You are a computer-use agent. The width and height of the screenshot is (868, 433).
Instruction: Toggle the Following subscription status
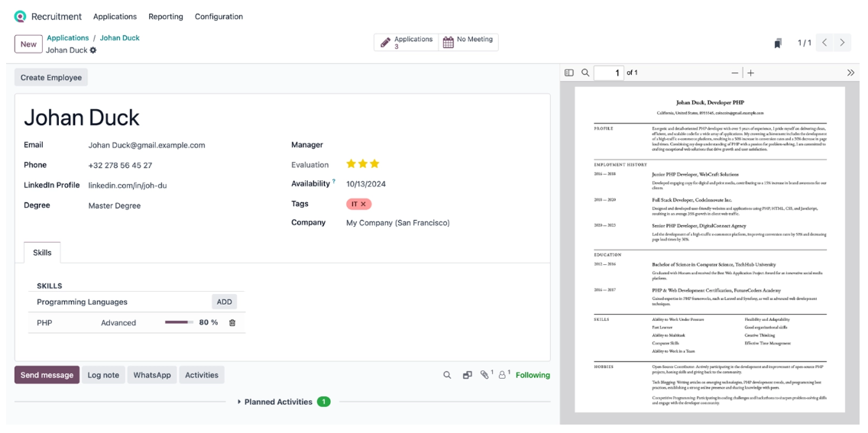(x=533, y=375)
